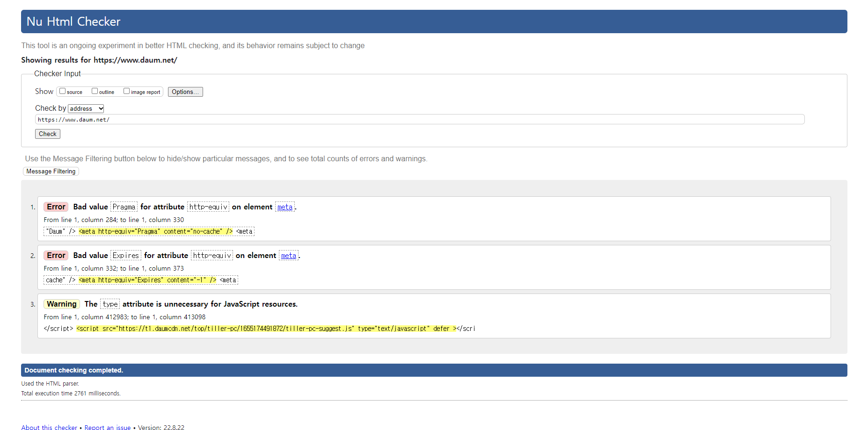Enable the image report checkbox

126,91
